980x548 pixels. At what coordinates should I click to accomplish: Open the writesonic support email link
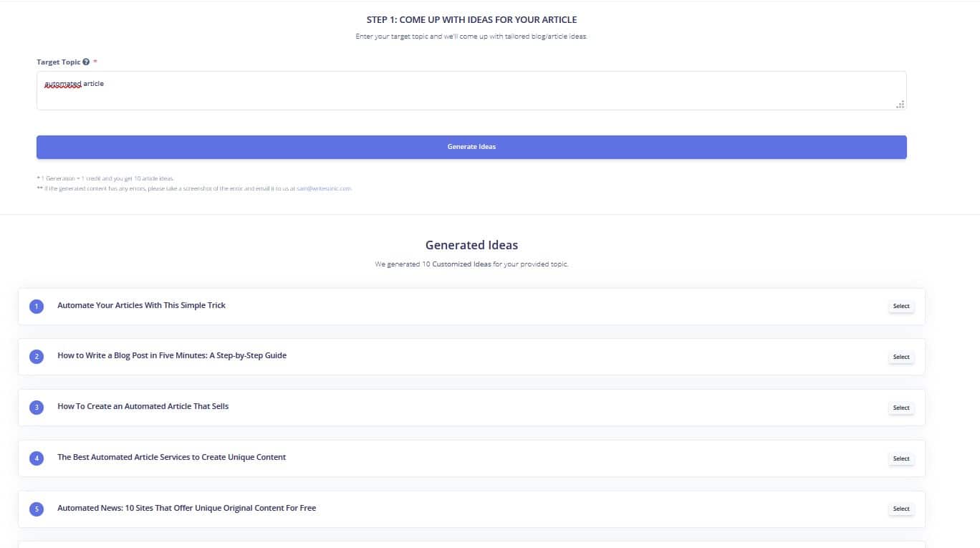(x=324, y=188)
